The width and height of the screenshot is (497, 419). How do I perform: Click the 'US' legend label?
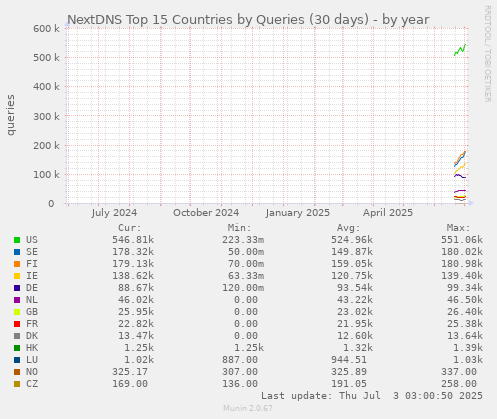pos(32,240)
